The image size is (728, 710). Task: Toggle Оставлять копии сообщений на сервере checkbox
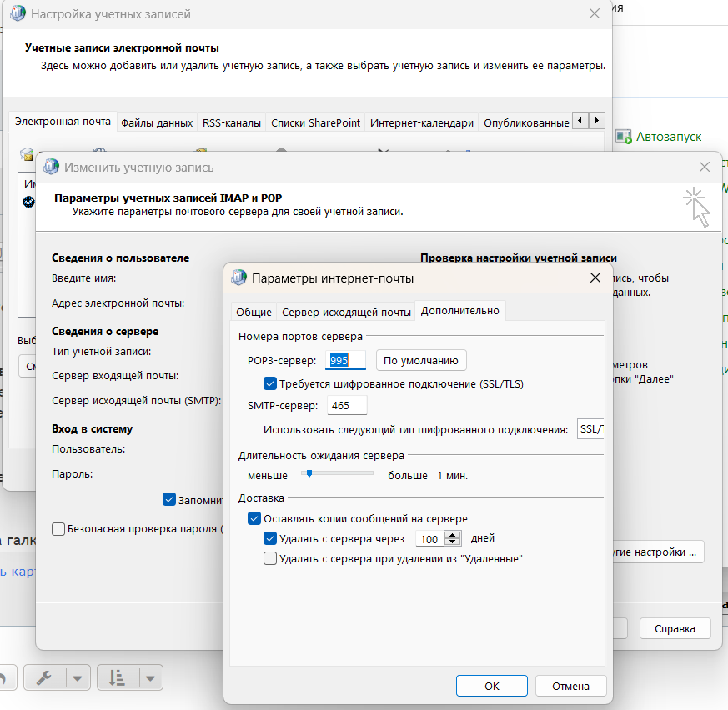click(254, 518)
